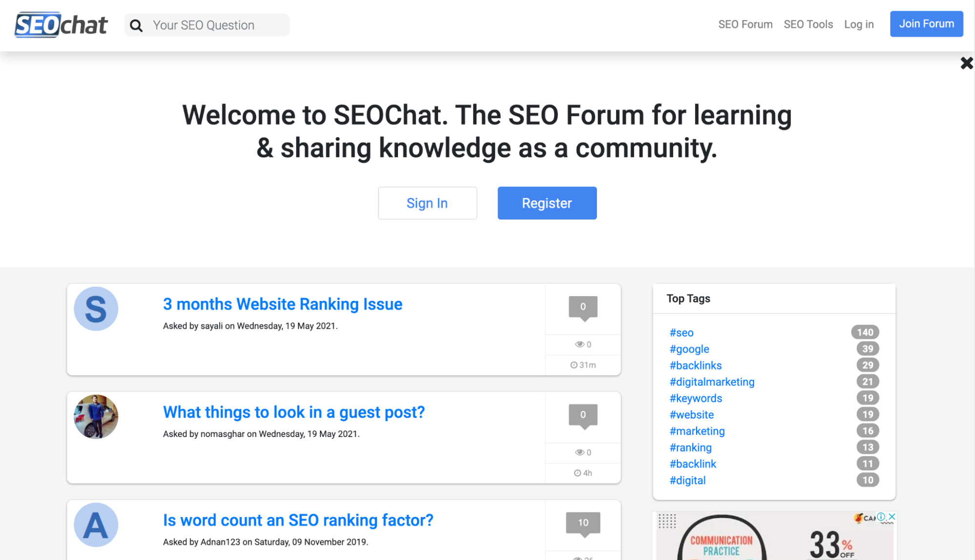Close the welcome banner with X
975x560 pixels.
click(966, 63)
